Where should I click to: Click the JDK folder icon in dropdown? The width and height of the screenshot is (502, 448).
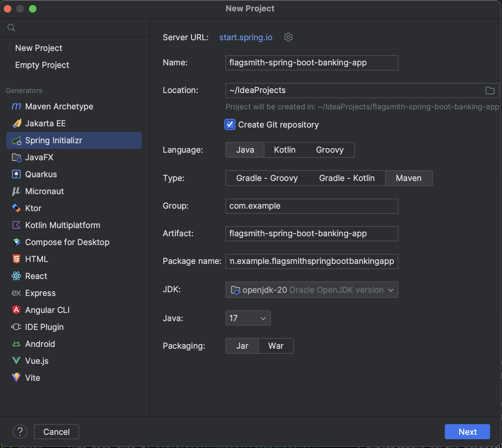tap(236, 290)
